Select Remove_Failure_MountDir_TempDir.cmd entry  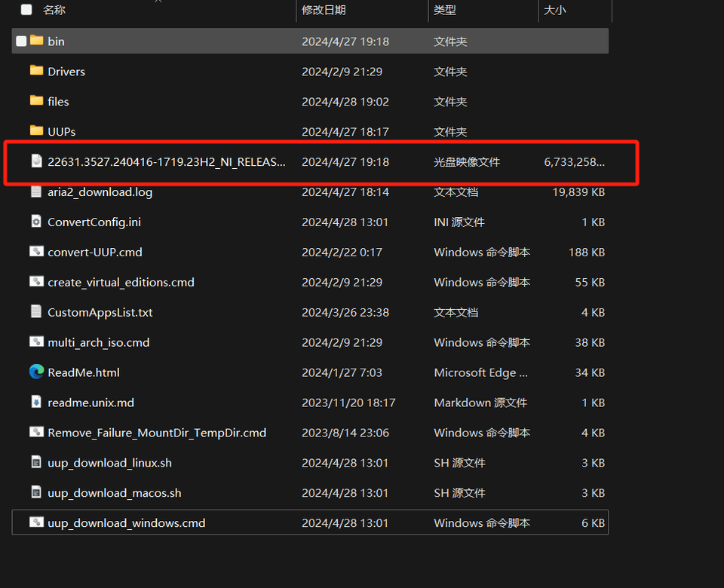click(157, 433)
